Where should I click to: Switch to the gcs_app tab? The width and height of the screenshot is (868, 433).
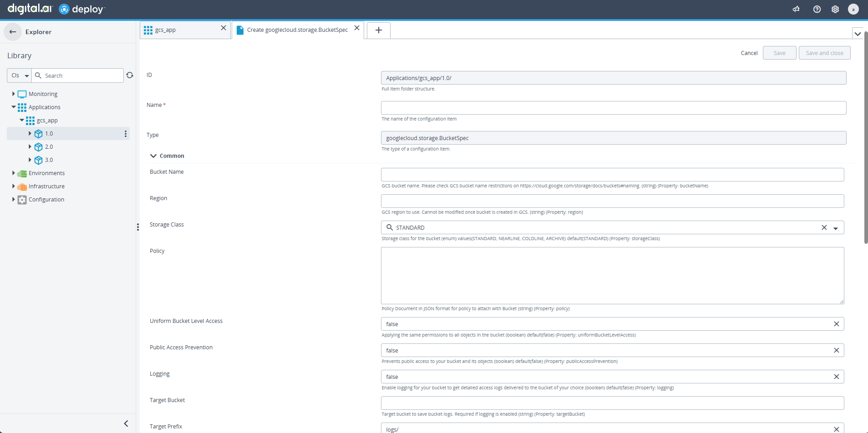coord(185,30)
